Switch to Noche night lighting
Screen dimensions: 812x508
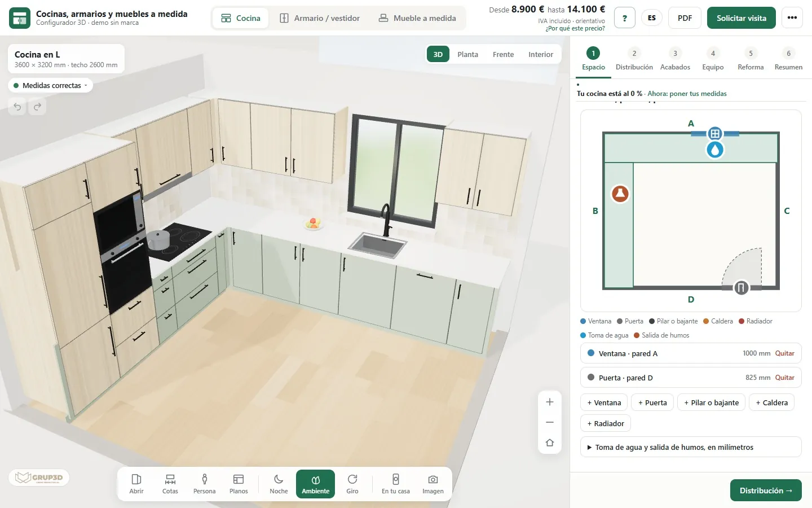pyautogui.click(x=279, y=484)
